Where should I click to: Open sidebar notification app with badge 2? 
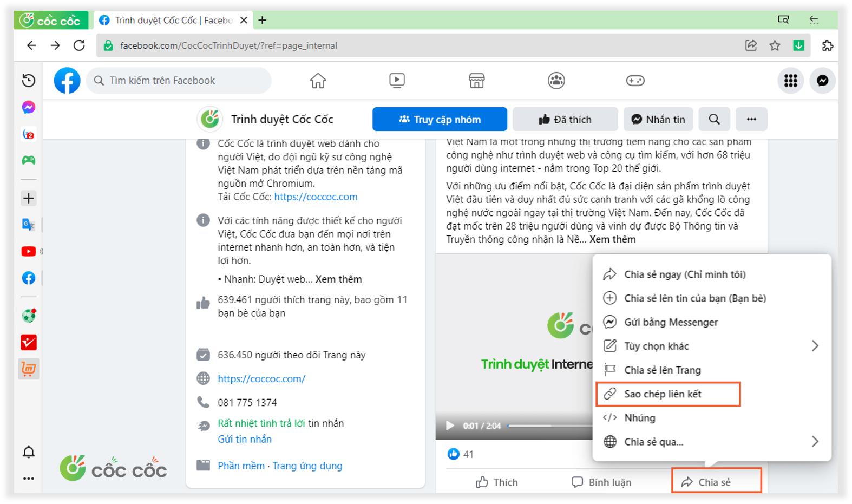point(29,134)
